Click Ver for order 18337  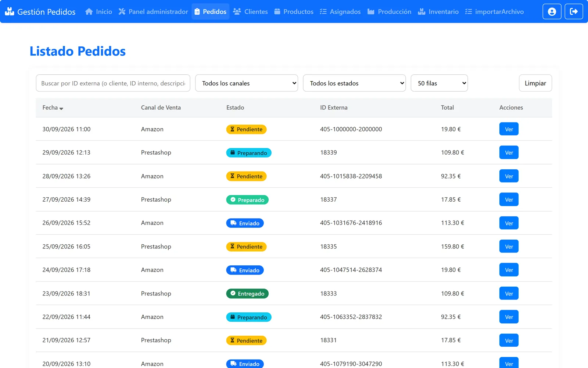(509, 200)
